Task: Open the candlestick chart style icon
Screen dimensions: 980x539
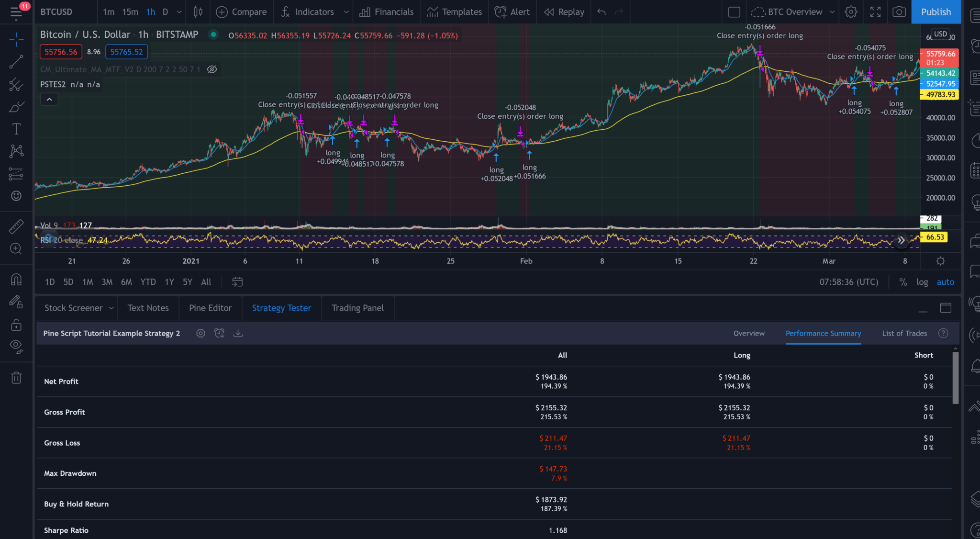Action: (198, 12)
